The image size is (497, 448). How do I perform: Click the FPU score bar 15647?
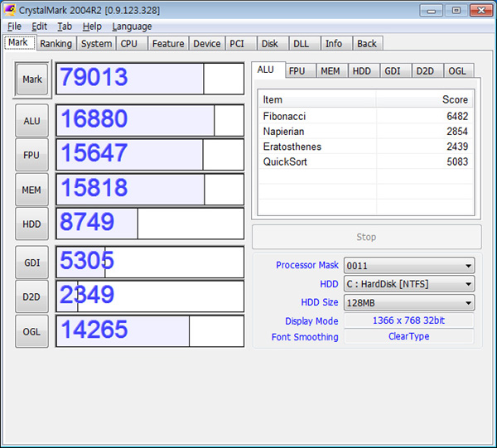[150, 155]
